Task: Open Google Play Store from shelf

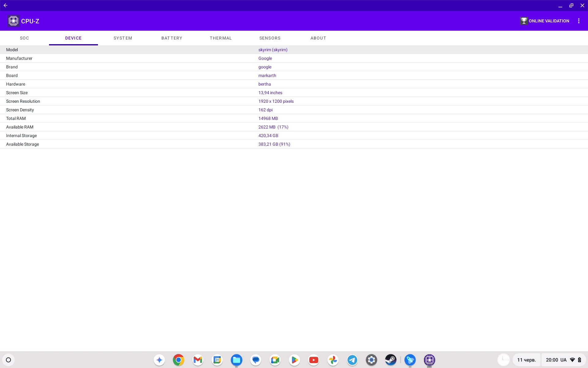Action: (294, 360)
